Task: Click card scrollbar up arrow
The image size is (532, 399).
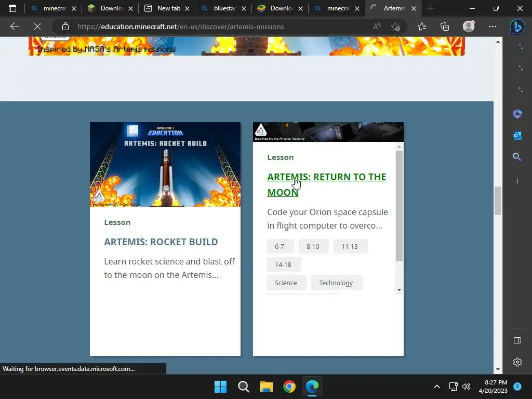Action: coord(400,147)
